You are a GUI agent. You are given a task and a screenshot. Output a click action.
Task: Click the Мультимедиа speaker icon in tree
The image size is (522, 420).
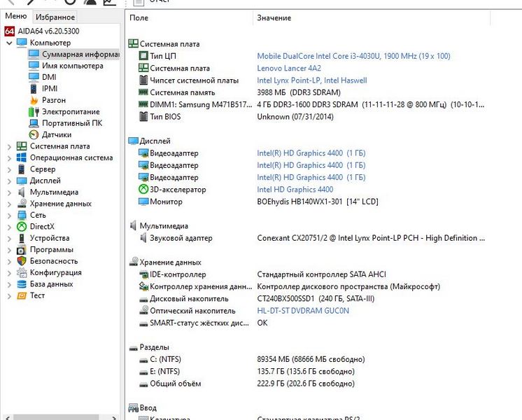coord(22,192)
